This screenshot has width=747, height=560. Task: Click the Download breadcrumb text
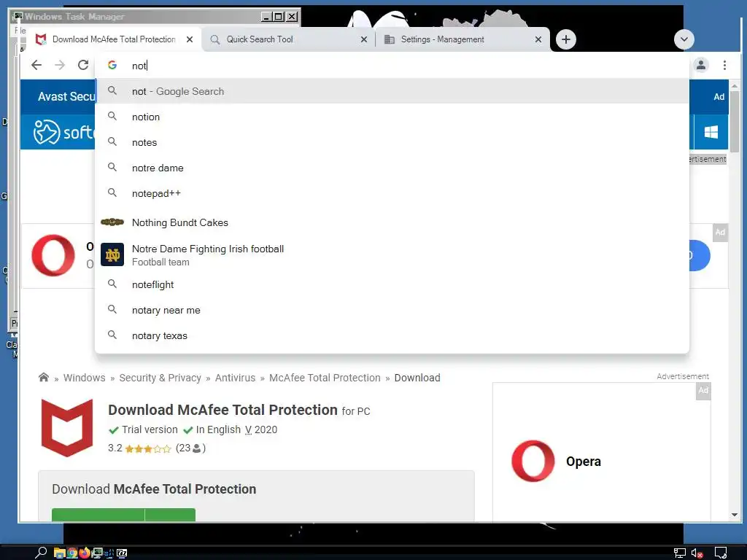click(x=417, y=378)
